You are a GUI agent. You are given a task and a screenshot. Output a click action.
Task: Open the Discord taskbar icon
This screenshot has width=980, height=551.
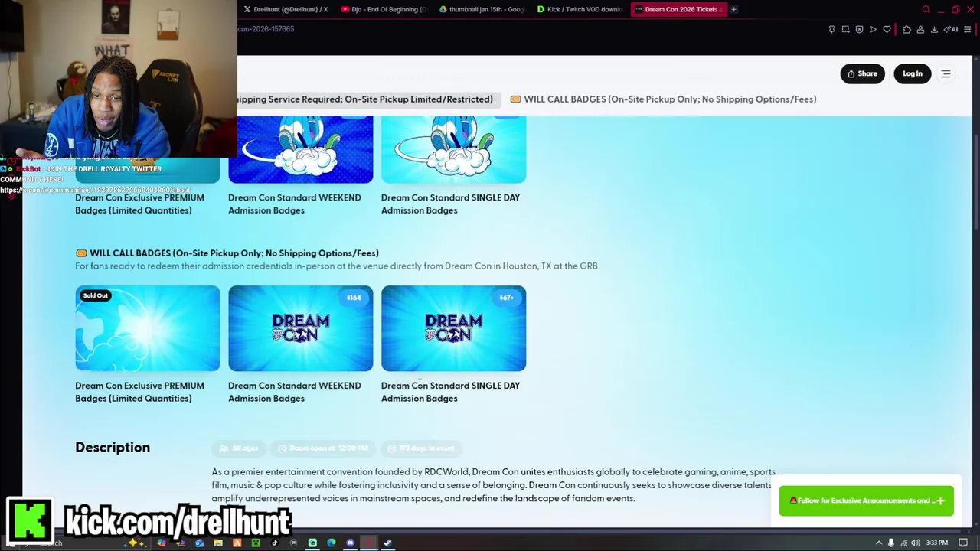[350, 543]
